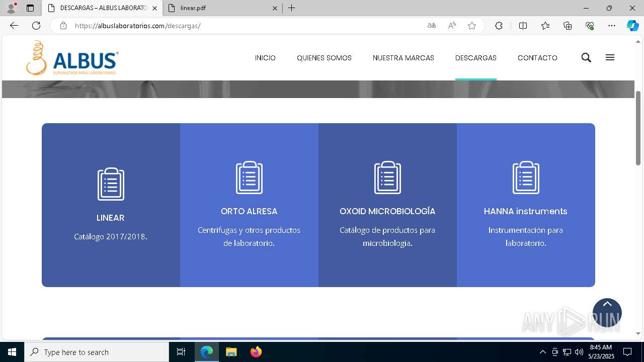Image resolution: width=644 pixels, height=362 pixels.
Task: Open a new browser tab
Action: click(292, 8)
